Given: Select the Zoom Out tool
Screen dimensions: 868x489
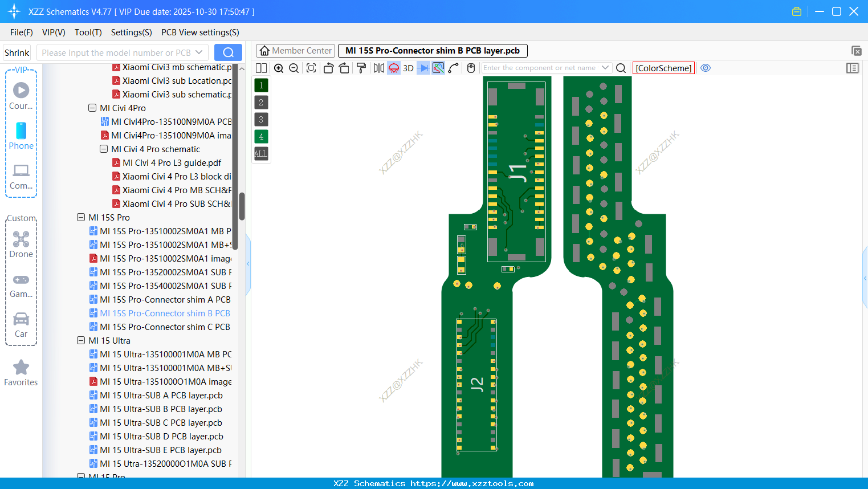Looking at the screenshot, I should [293, 68].
